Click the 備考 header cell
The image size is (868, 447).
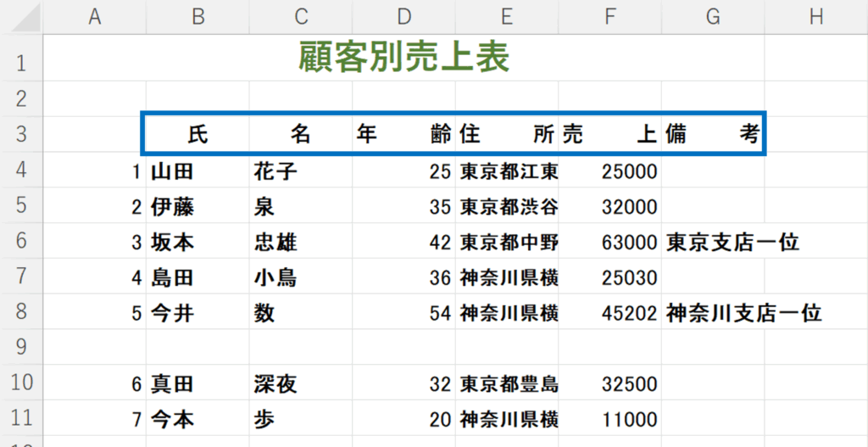[x=712, y=134]
